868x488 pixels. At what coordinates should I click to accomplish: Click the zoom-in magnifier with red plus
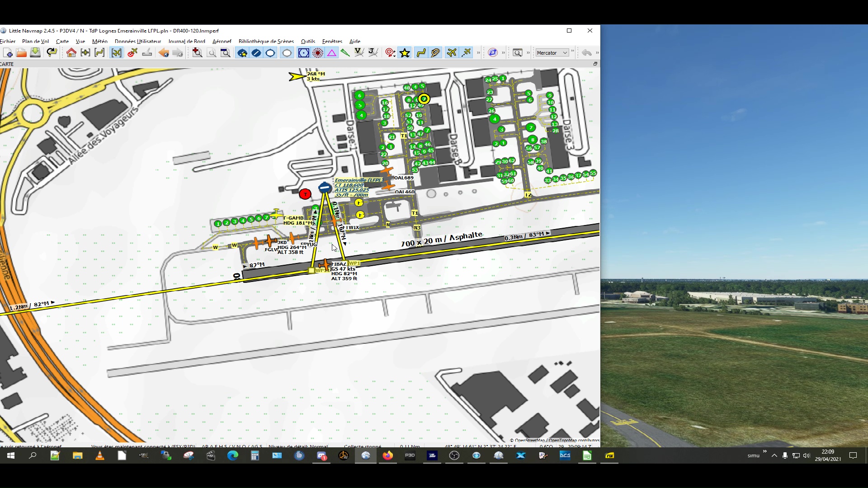197,53
